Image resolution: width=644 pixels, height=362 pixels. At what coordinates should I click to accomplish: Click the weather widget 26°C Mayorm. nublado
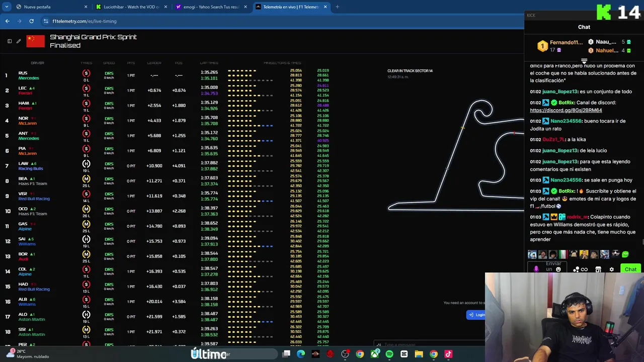tap(28, 354)
